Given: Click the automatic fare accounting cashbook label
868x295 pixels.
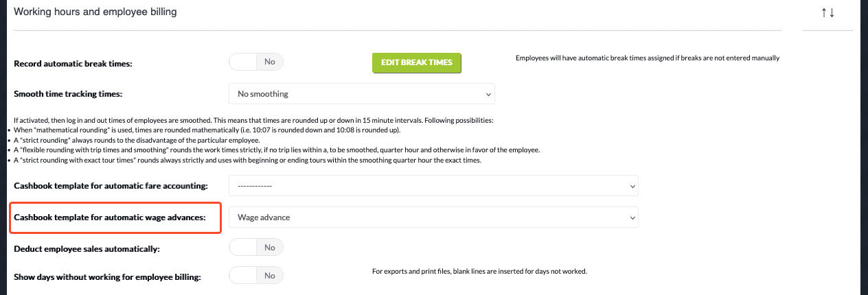Looking at the screenshot, I should 120,186.
